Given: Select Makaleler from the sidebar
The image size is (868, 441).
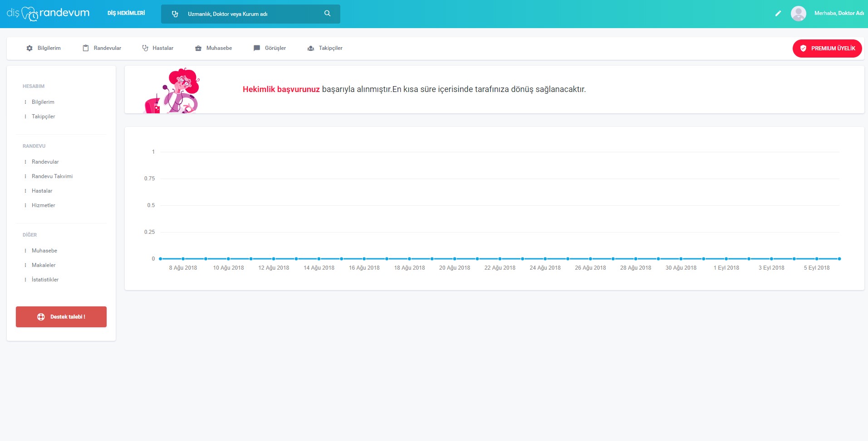Looking at the screenshot, I should coord(44,265).
